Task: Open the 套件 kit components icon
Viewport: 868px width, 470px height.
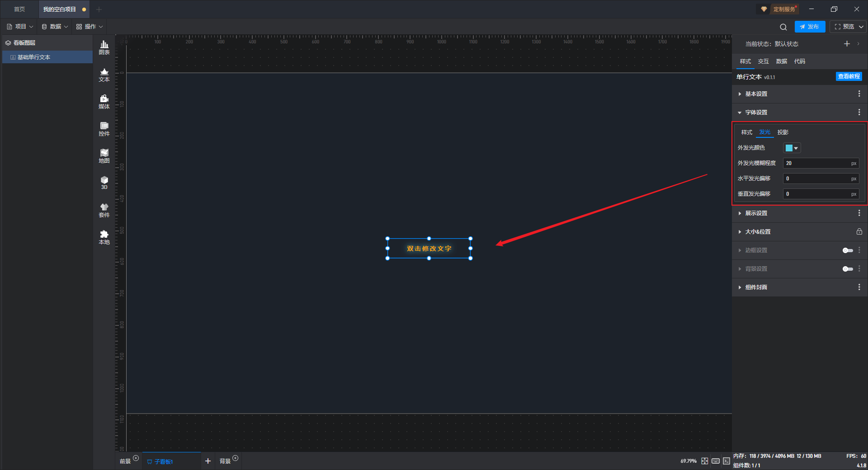Action: pyautogui.click(x=104, y=210)
